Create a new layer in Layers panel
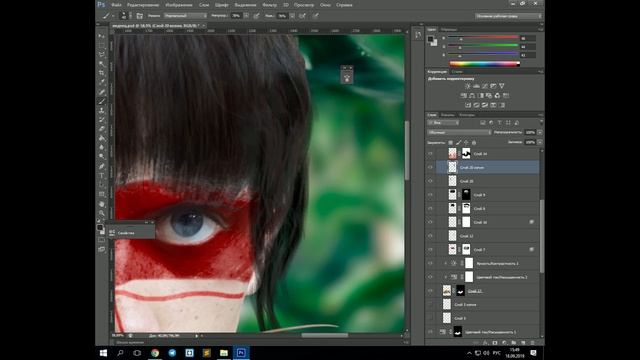640x360 pixels. click(x=523, y=343)
